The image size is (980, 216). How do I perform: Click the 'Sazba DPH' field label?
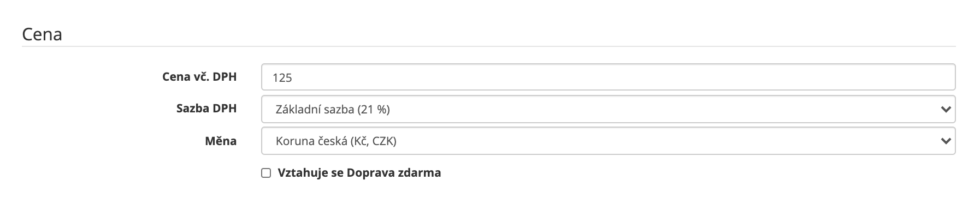point(206,109)
